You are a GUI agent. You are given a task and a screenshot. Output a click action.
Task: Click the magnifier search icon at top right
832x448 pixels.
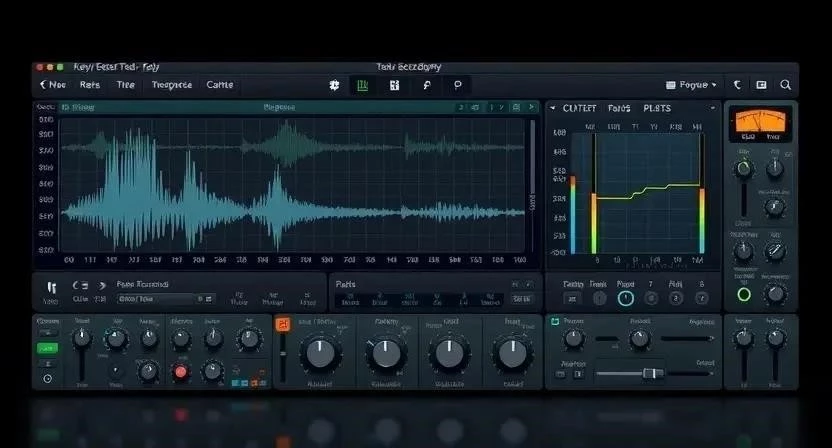[x=786, y=86]
